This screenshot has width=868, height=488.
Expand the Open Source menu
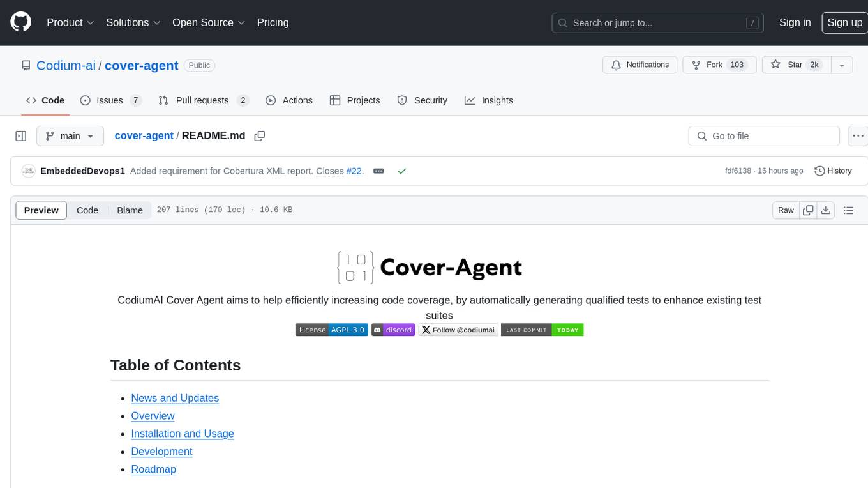(209, 22)
